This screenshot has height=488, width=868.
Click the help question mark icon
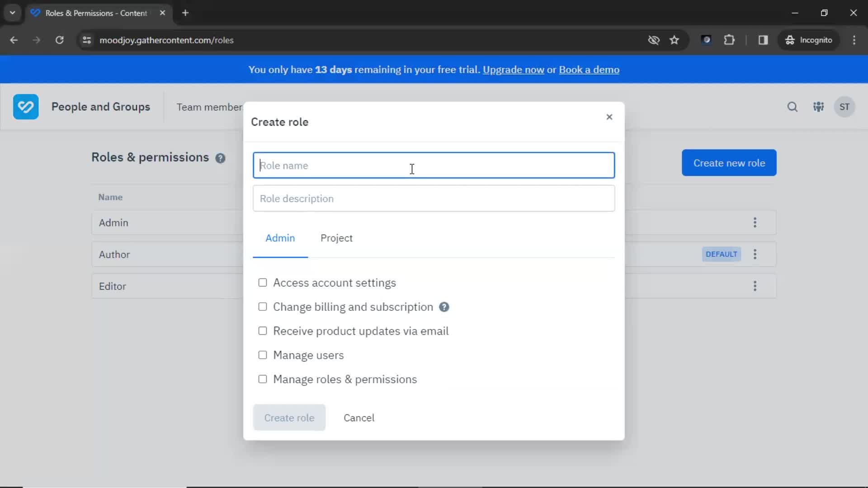click(x=443, y=306)
